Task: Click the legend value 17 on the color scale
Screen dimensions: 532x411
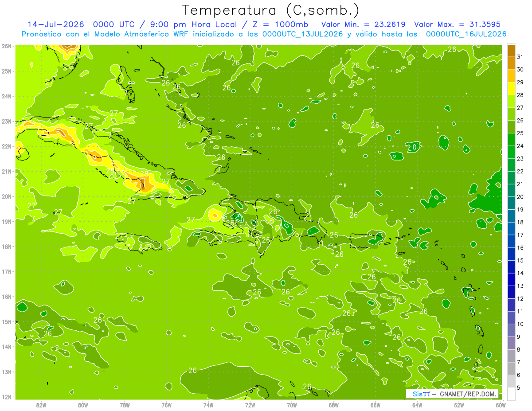Action: coord(520,235)
